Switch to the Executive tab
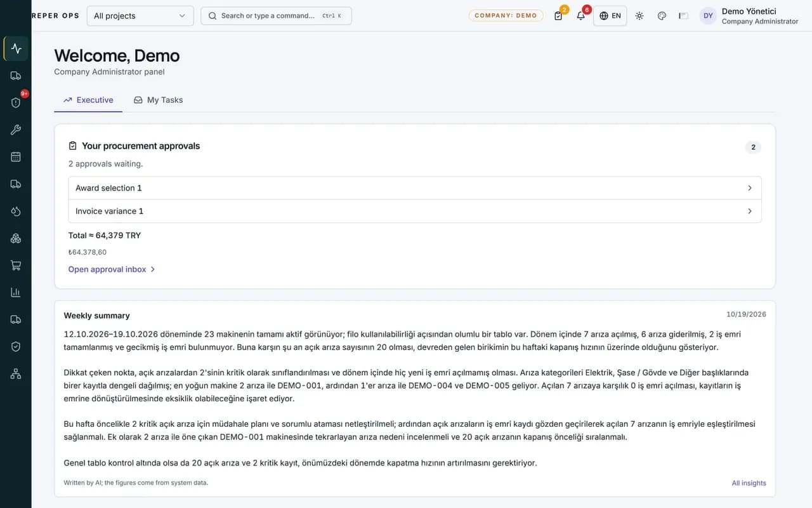The height and width of the screenshot is (508, 812). coord(88,100)
